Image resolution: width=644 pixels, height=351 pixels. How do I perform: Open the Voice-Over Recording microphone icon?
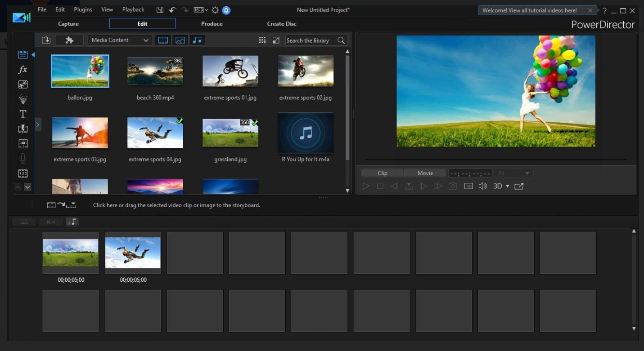pos(23,159)
